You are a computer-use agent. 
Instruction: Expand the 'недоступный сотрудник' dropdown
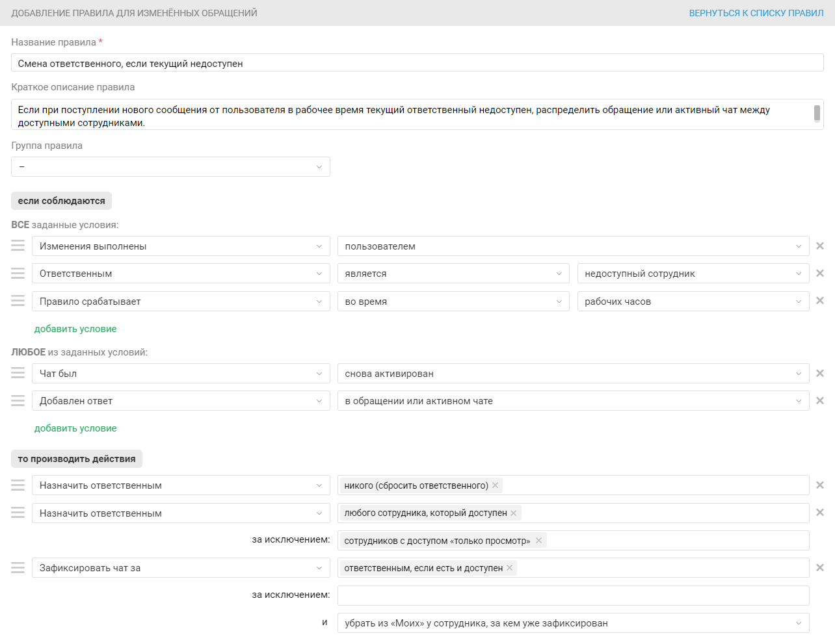coord(693,274)
